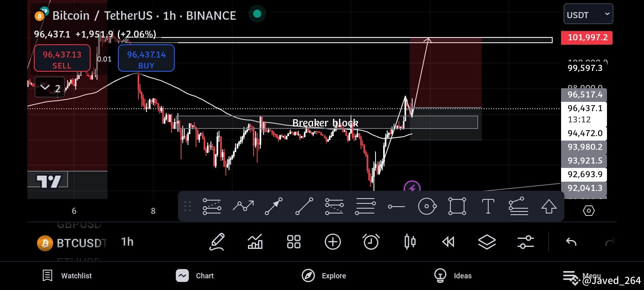Screen dimensions: 644x290
Task: Click the 0.01 spread value
Action: coord(104,59)
